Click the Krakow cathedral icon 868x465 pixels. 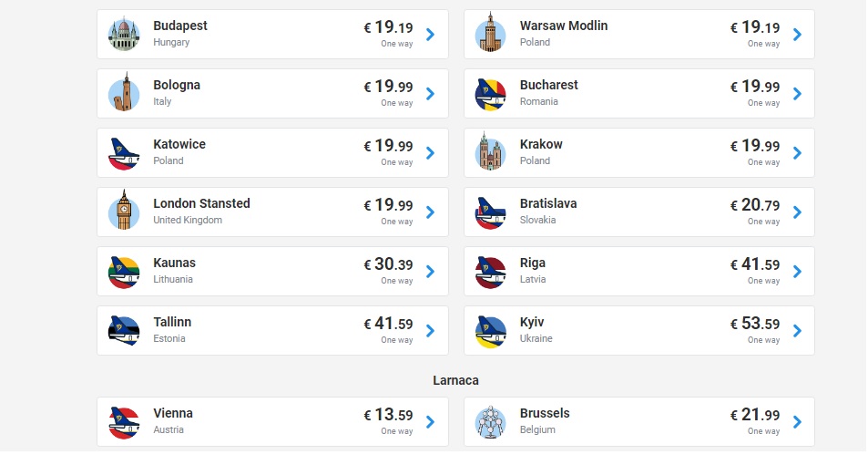point(490,152)
